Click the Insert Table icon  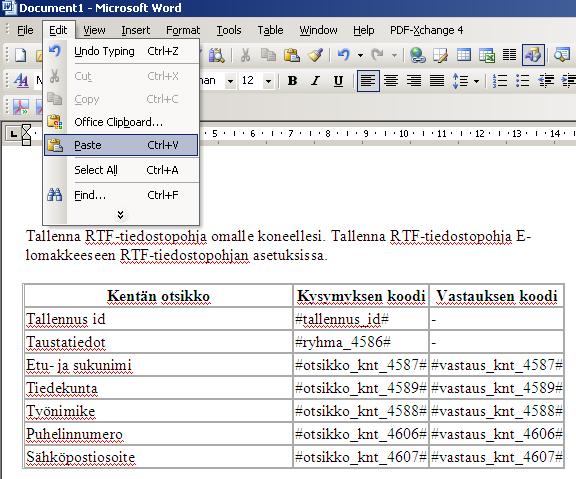(x=464, y=55)
